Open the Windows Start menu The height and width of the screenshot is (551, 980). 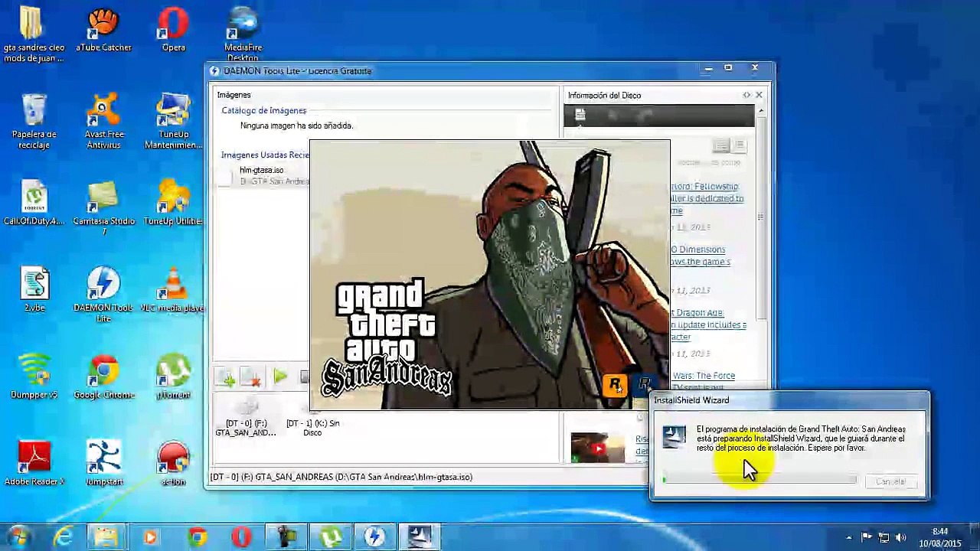(18, 536)
